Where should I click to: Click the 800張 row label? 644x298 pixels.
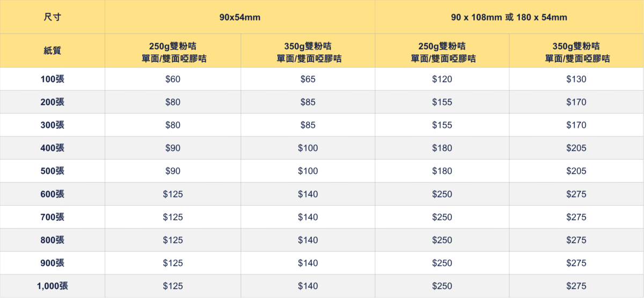pos(52,240)
